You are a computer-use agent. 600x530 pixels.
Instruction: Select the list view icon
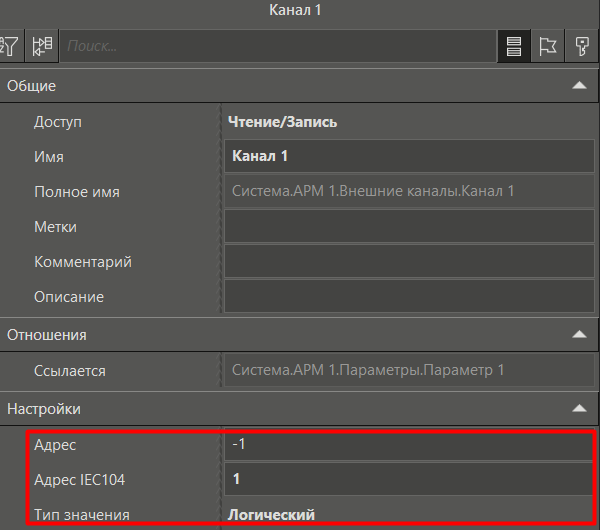513,46
